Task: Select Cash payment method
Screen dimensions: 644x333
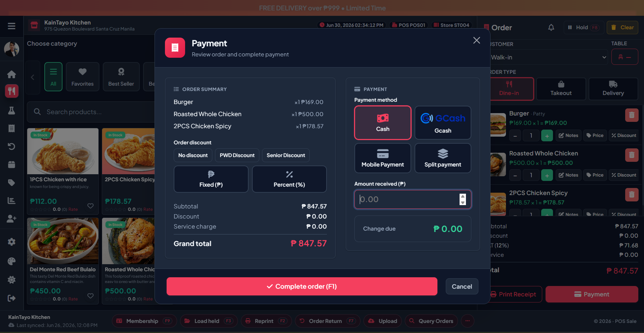Action: (383, 123)
